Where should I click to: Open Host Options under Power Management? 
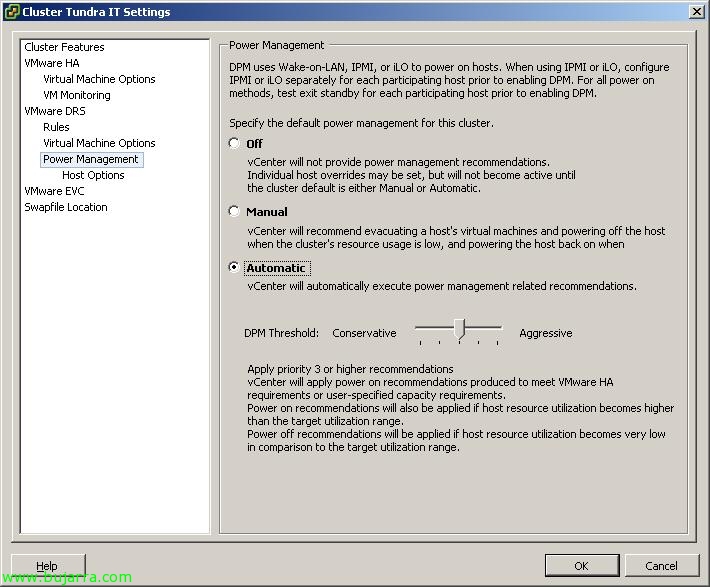(93, 175)
